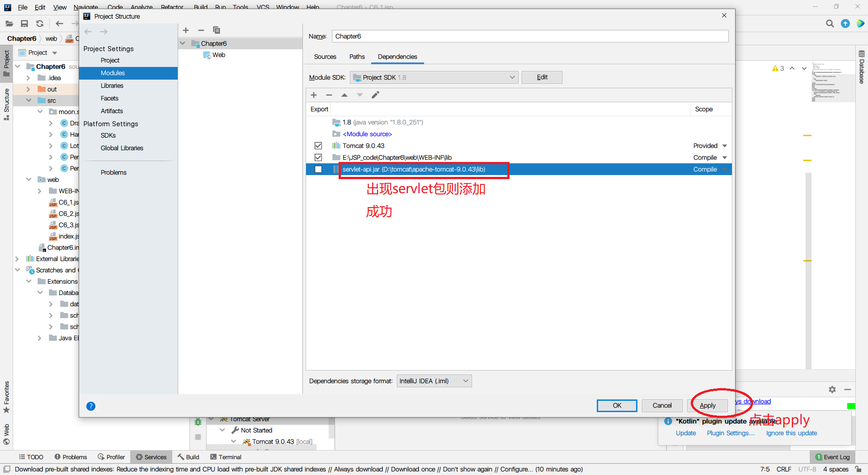868x475 pixels.
Task: Open Search Everywhere magnifier in top-right
Action: point(830,24)
